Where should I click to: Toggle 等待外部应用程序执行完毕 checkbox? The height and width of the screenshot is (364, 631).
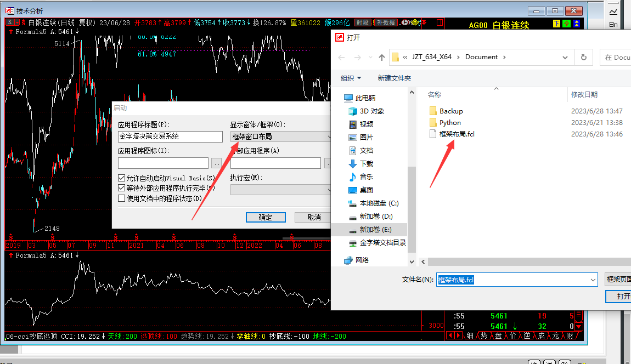(121, 188)
